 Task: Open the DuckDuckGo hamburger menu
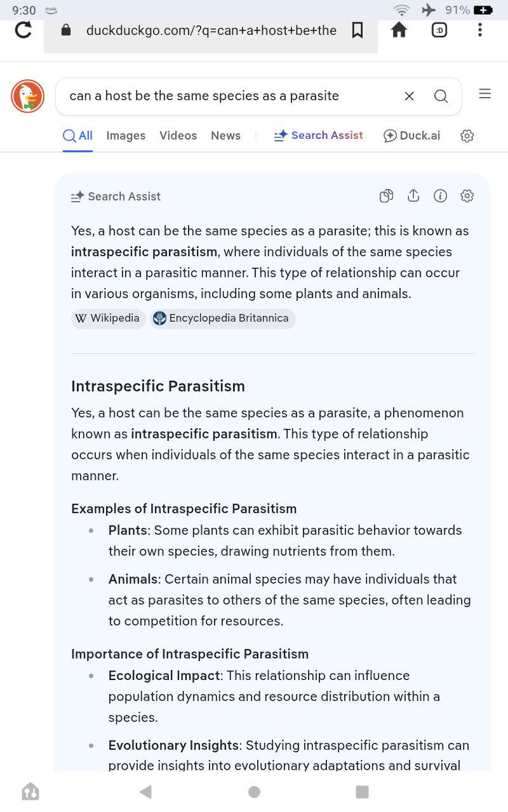(x=485, y=94)
